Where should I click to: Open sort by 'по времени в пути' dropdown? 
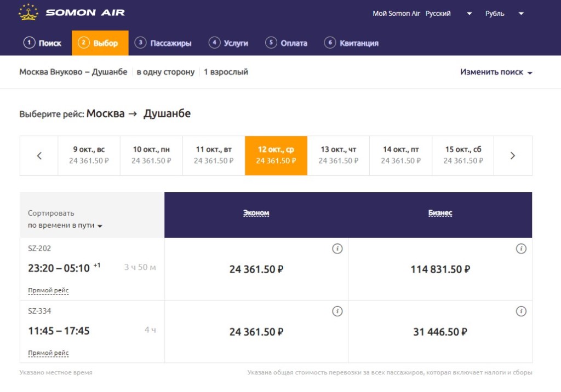click(65, 225)
